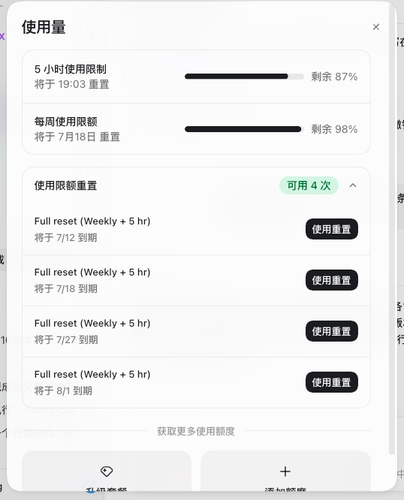Use the reset expiring on 8/1
404x500 pixels.
point(332,382)
